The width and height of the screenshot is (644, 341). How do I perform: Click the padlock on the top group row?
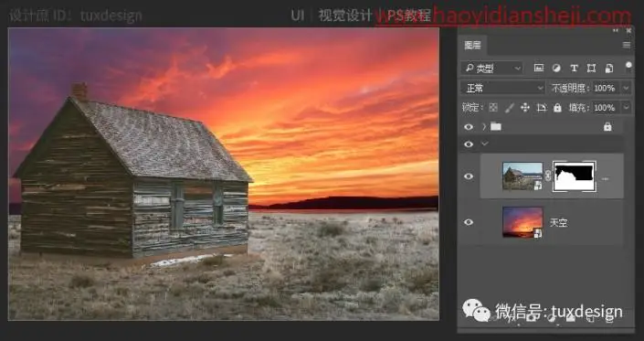click(x=607, y=127)
